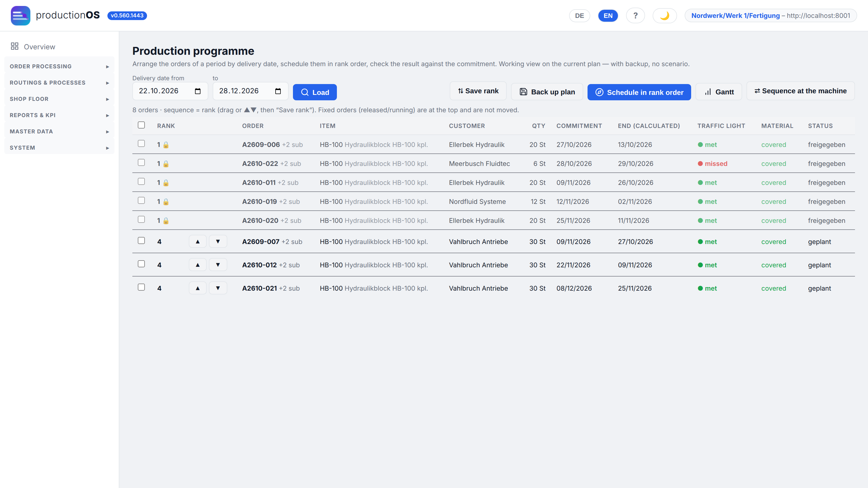Tick the select-all checkbox in table header

pos(142,125)
